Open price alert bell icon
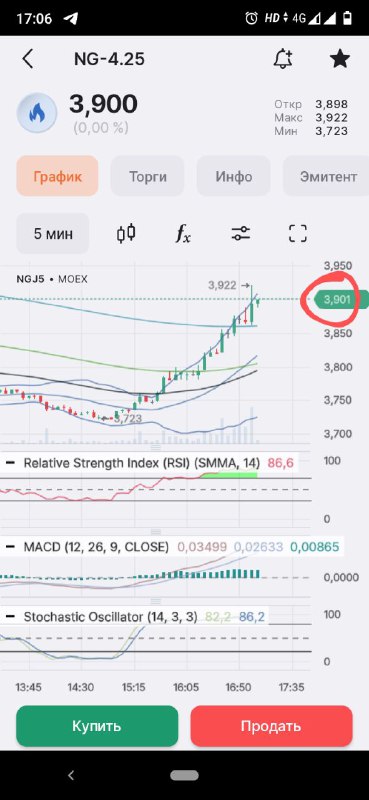 [x=283, y=60]
